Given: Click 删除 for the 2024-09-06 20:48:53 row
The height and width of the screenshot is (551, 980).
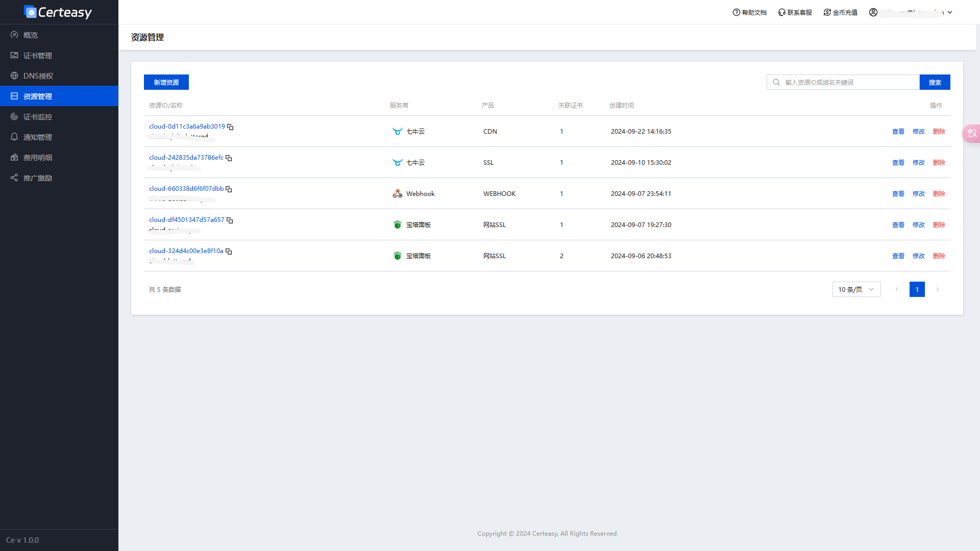Looking at the screenshot, I should click(939, 256).
